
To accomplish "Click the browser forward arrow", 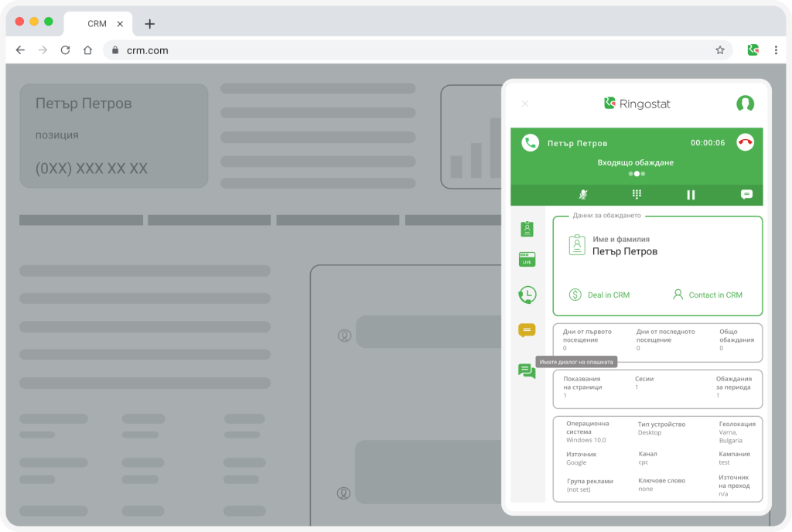I will [43, 50].
